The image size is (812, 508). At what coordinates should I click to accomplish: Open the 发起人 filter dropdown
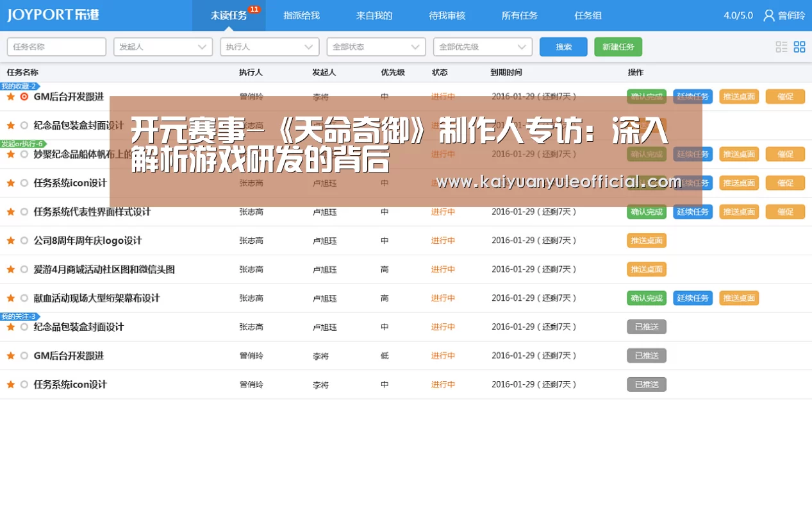pos(163,47)
